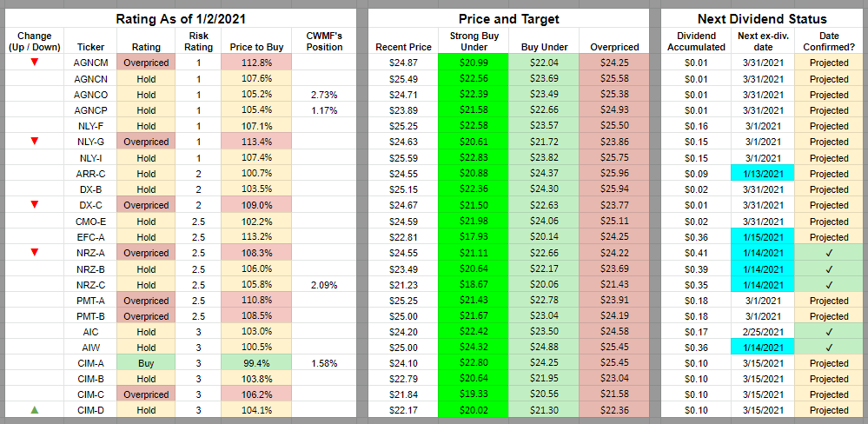Click the Date Confirmed checkmark for the 2/25/2021 row

coord(828,331)
